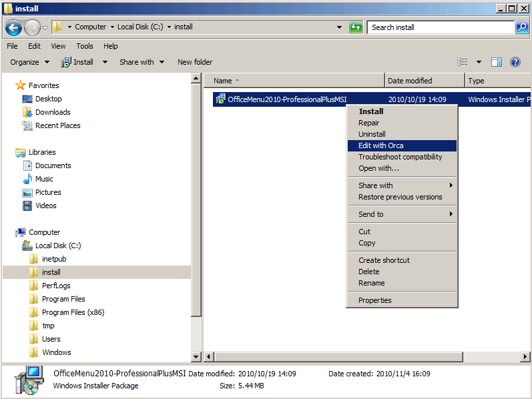The image size is (532, 399).
Task: Choose Delete in the context menu
Action: coord(402,272)
